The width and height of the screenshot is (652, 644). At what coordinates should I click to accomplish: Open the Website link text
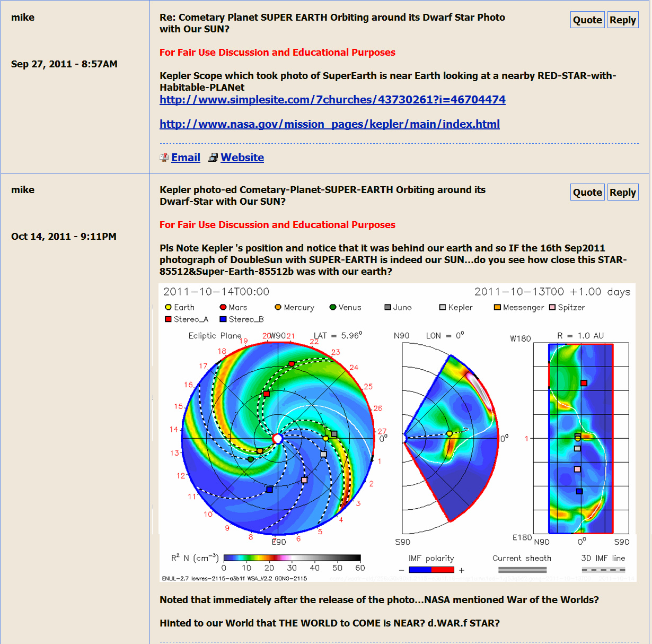click(x=242, y=158)
